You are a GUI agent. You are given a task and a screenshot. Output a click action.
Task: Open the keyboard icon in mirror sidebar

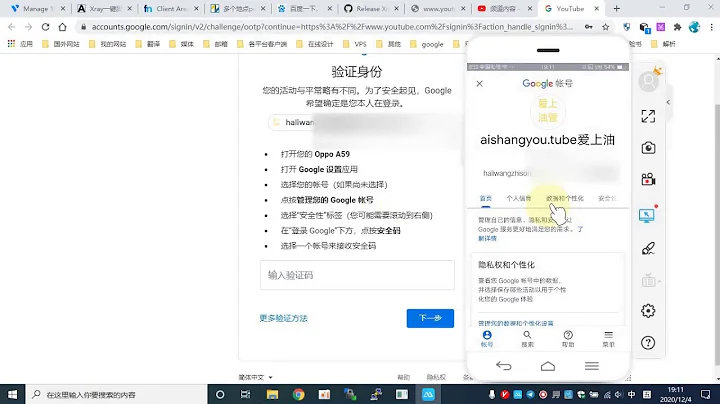tap(648, 280)
